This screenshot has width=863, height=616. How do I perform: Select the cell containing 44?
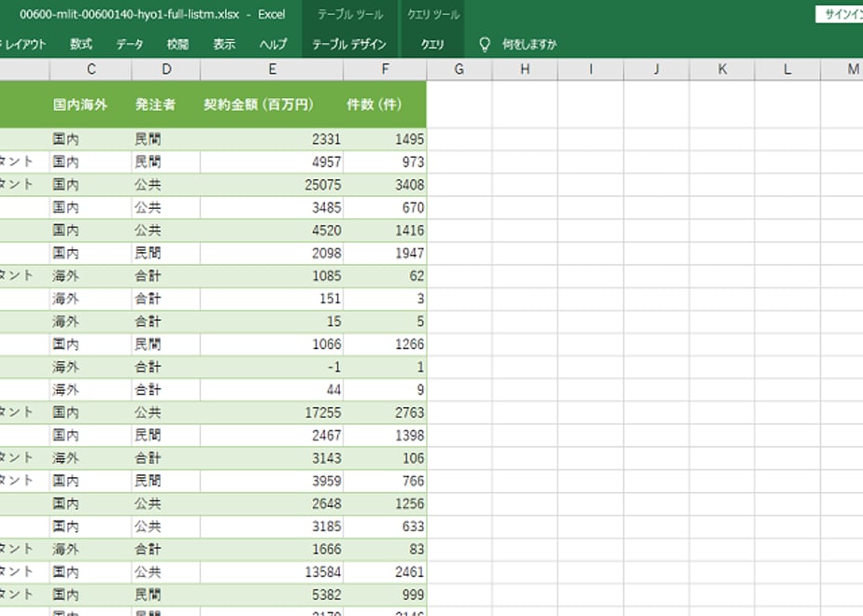pyautogui.click(x=272, y=390)
